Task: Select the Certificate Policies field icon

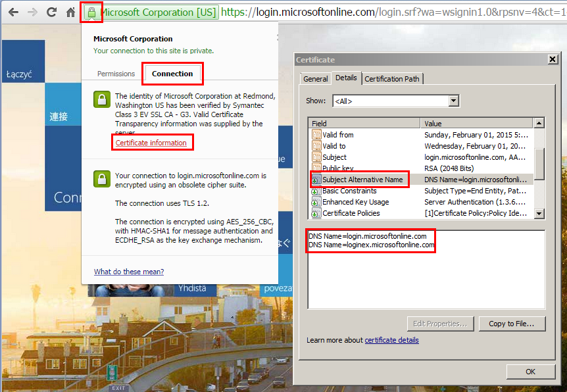Action: point(316,213)
